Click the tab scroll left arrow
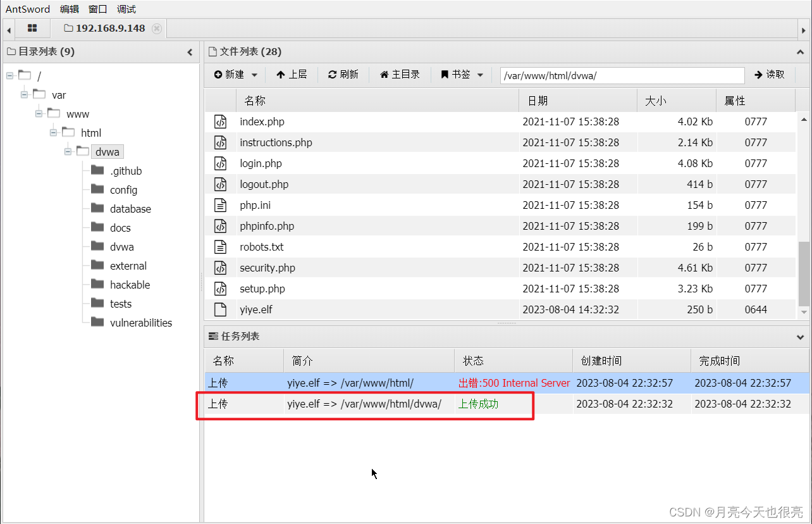 (x=9, y=29)
